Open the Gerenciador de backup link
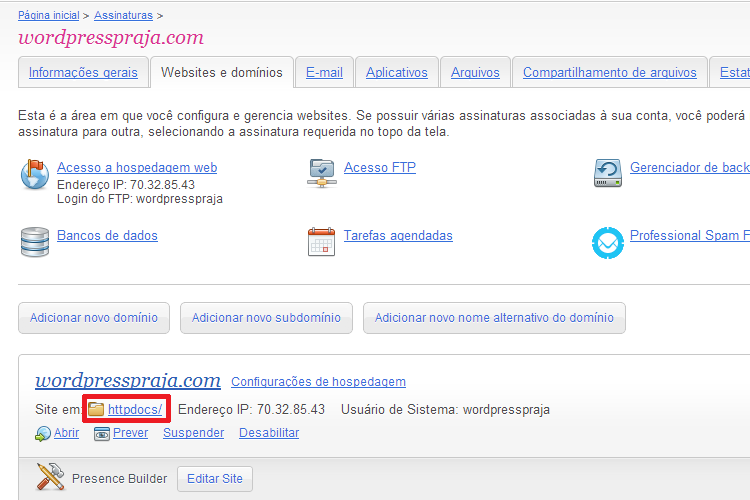 tap(690, 167)
